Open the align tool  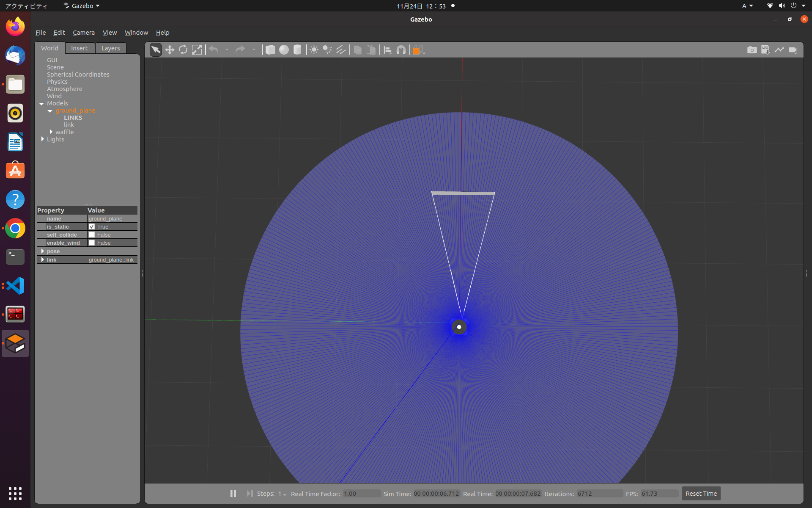[387, 50]
